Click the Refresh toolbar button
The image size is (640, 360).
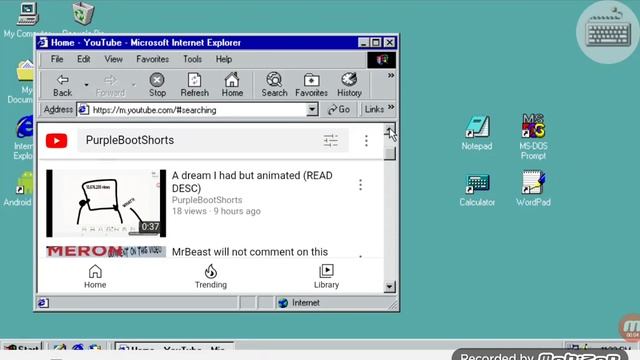click(194, 85)
